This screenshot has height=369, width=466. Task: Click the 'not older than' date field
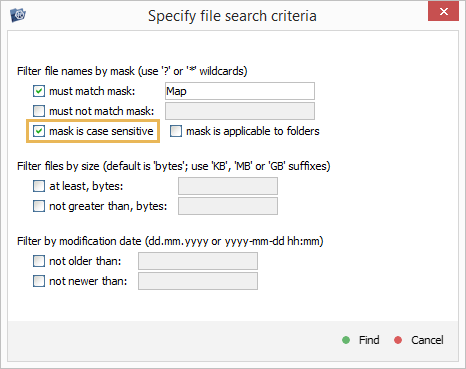198,261
